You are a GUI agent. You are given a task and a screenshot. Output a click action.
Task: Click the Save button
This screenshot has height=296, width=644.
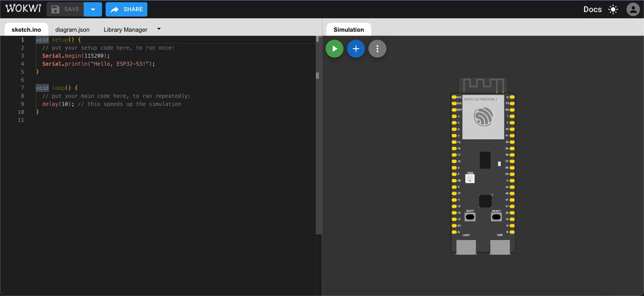tap(65, 10)
